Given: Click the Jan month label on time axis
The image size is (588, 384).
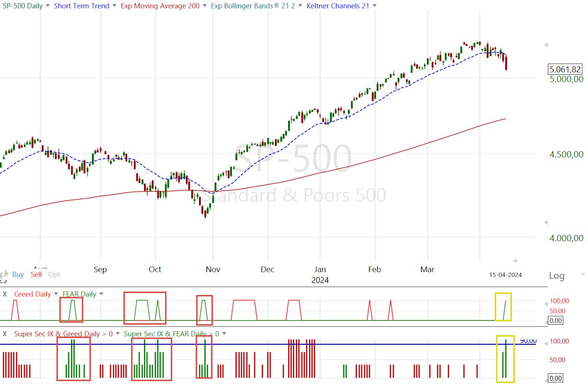Looking at the screenshot, I should tap(320, 270).
